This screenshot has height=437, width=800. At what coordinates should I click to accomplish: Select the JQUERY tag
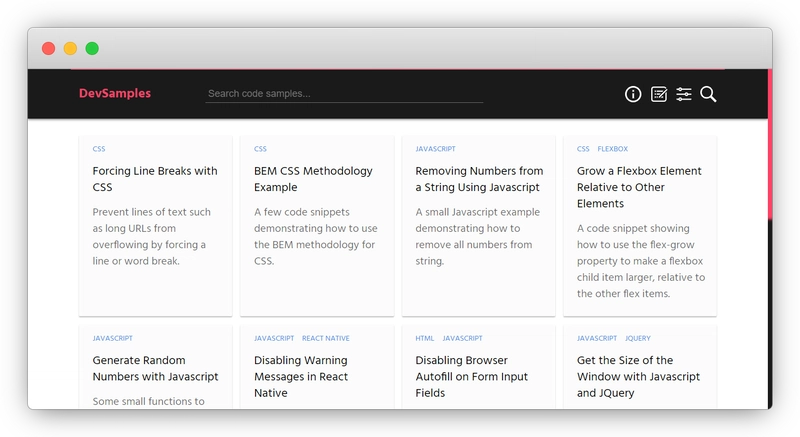[x=638, y=338]
